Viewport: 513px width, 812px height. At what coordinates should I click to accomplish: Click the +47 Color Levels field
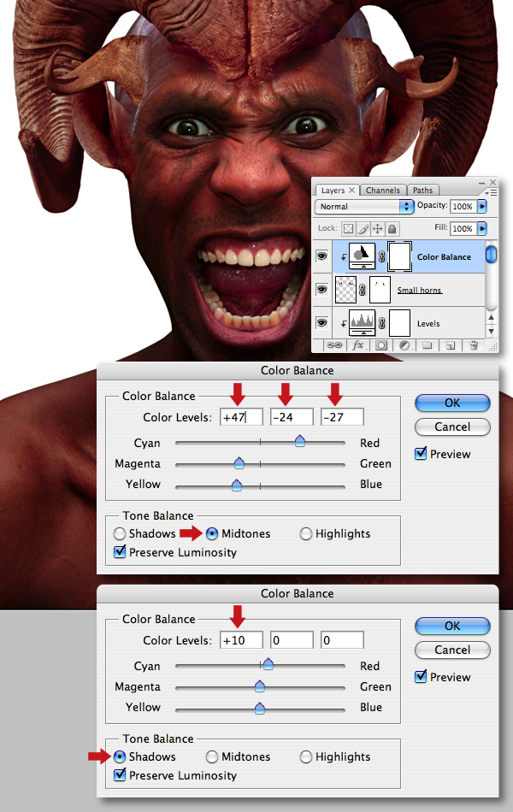pyautogui.click(x=241, y=417)
